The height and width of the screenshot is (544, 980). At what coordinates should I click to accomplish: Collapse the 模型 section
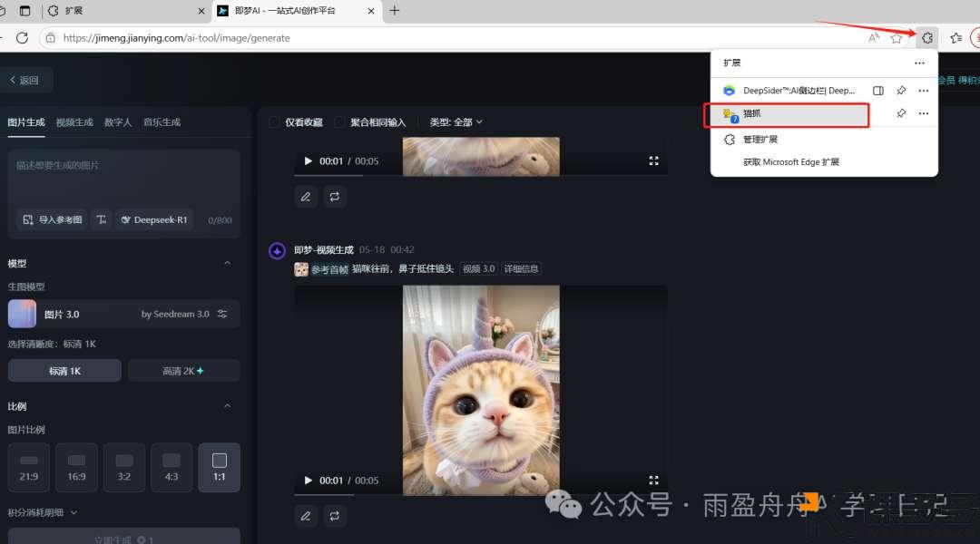227,263
